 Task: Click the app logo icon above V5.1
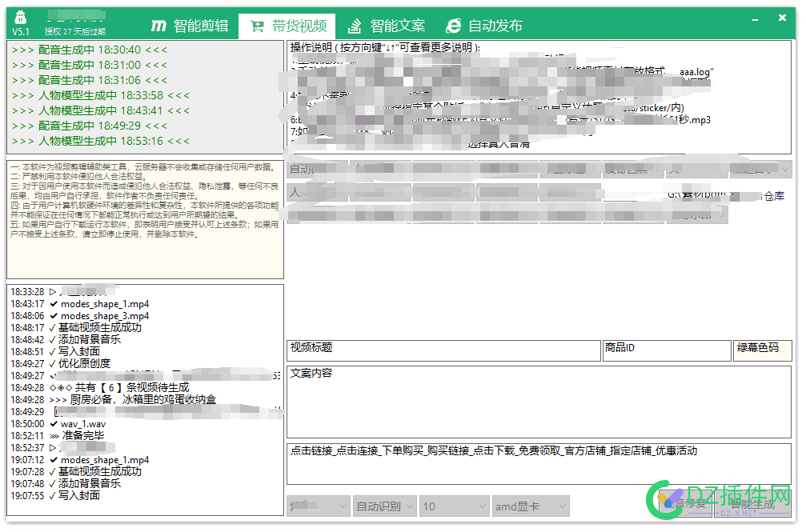tap(20, 18)
